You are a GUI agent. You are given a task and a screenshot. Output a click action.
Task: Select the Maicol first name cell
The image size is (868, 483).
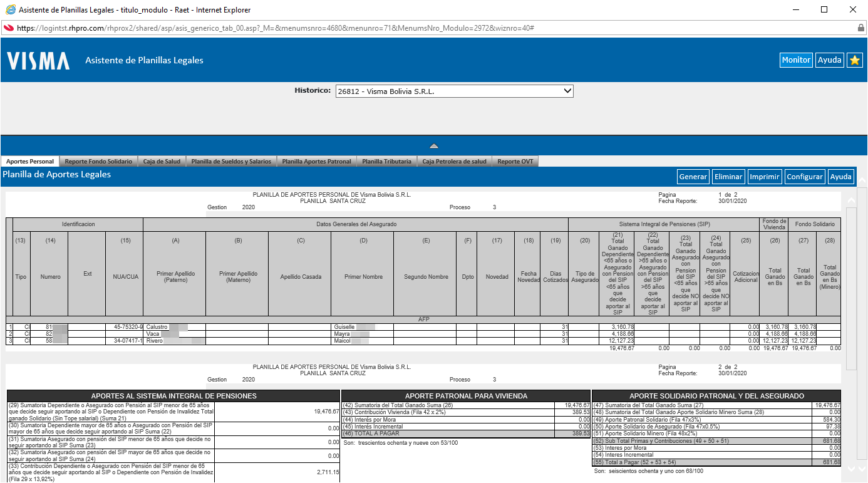click(x=362, y=341)
